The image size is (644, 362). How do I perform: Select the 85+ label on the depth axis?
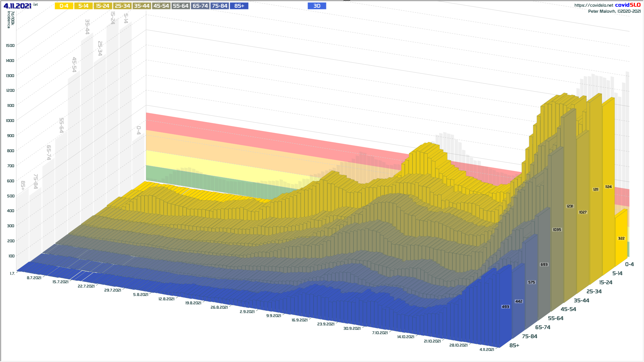coord(514,345)
